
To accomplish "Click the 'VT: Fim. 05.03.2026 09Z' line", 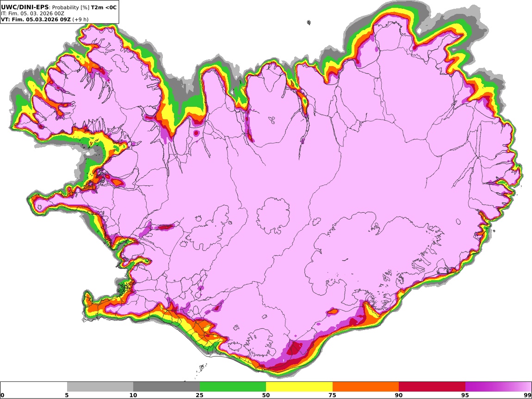I will [x=36, y=19].
